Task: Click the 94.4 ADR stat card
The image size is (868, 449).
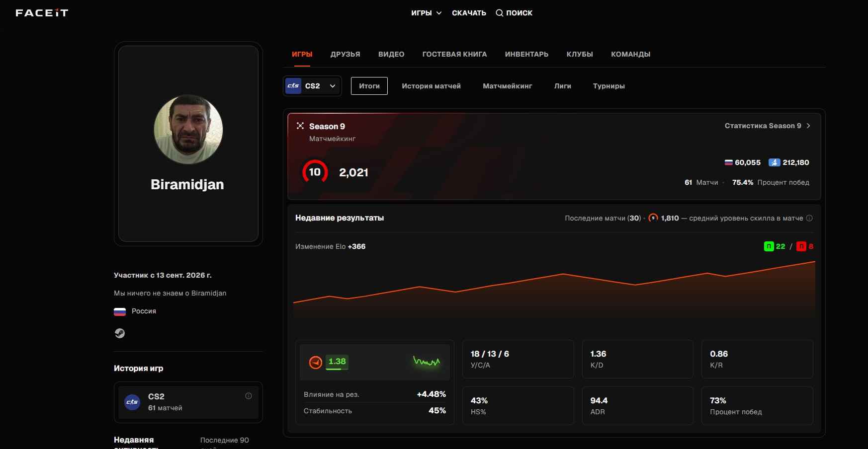Action: [637, 406]
